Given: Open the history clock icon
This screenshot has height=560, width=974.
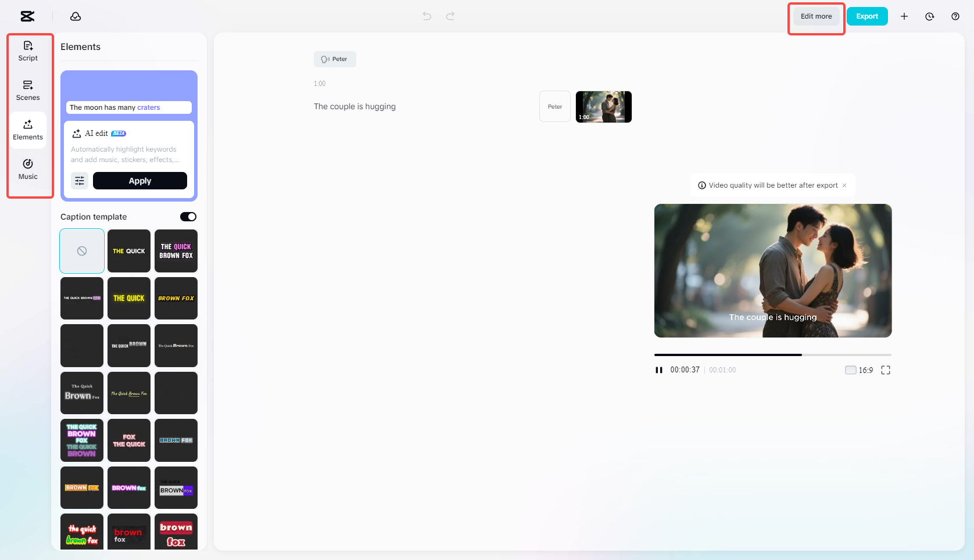Looking at the screenshot, I should point(930,16).
